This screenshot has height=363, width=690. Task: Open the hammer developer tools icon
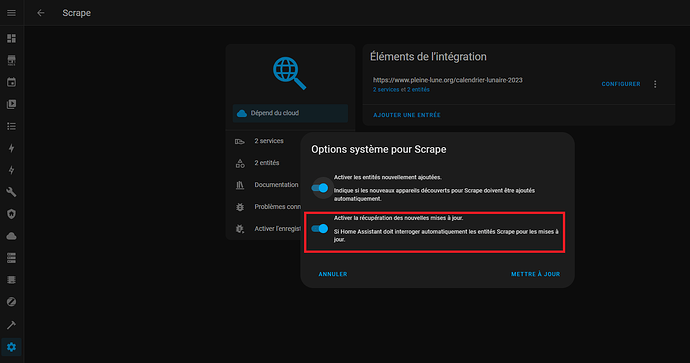(11, 325)
